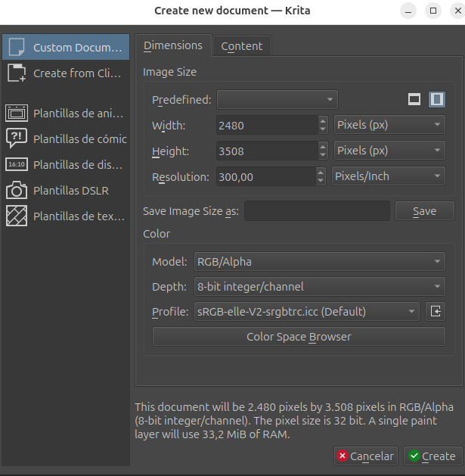Open the color Depth dropdown
Viewport: 465px width, 476px height.
[320, 287]
